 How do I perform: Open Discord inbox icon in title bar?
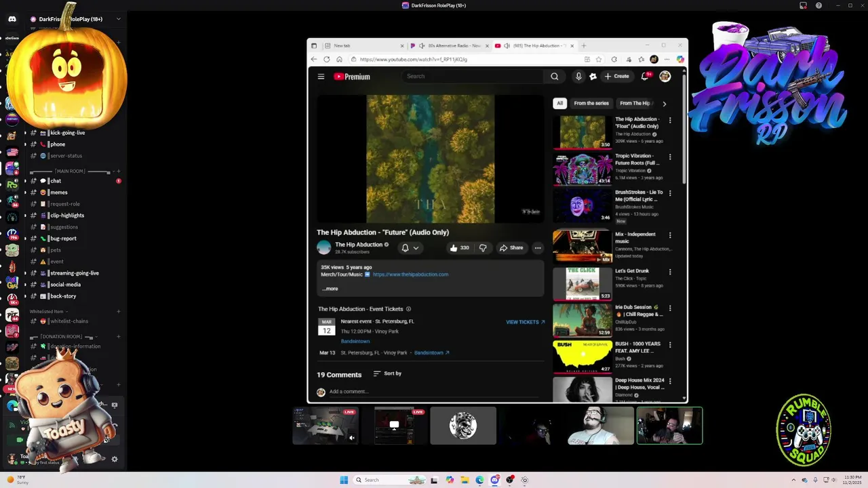(x=803, y=5)
